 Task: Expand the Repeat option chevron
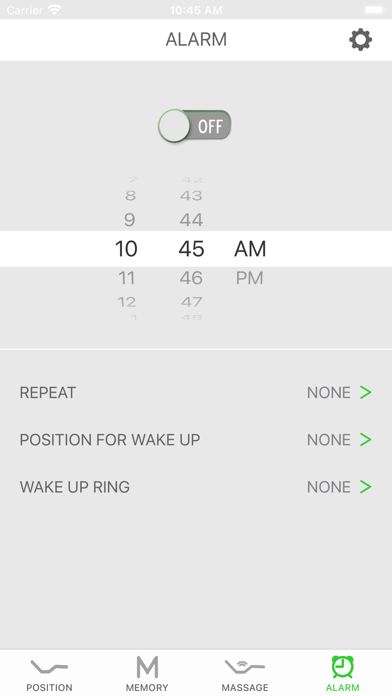[x=365, y=392]
